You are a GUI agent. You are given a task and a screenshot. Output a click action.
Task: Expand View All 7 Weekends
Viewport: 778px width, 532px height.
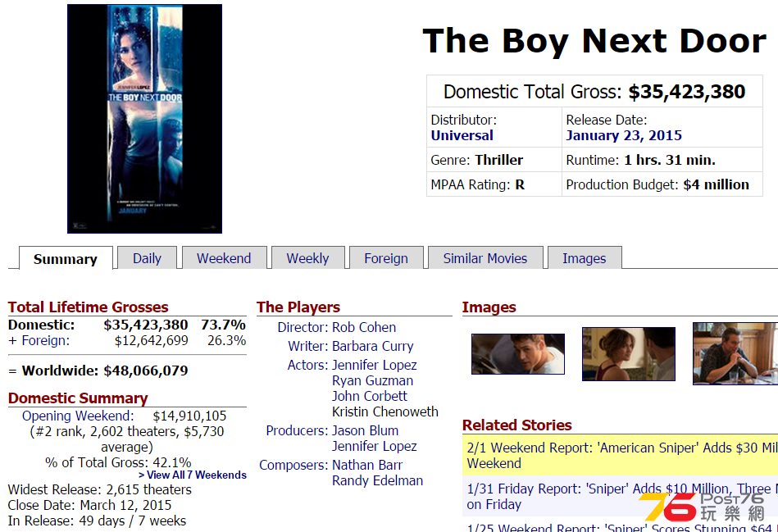193,475
